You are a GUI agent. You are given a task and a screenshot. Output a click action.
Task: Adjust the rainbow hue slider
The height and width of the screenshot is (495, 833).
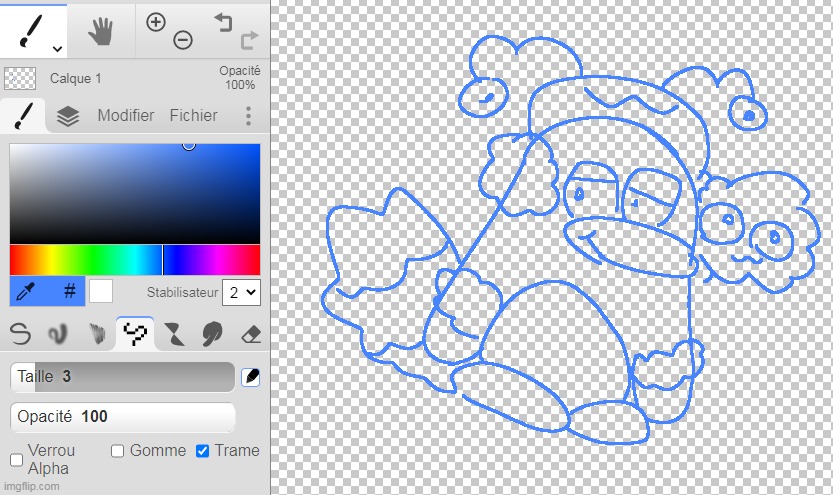pos(135,260)
